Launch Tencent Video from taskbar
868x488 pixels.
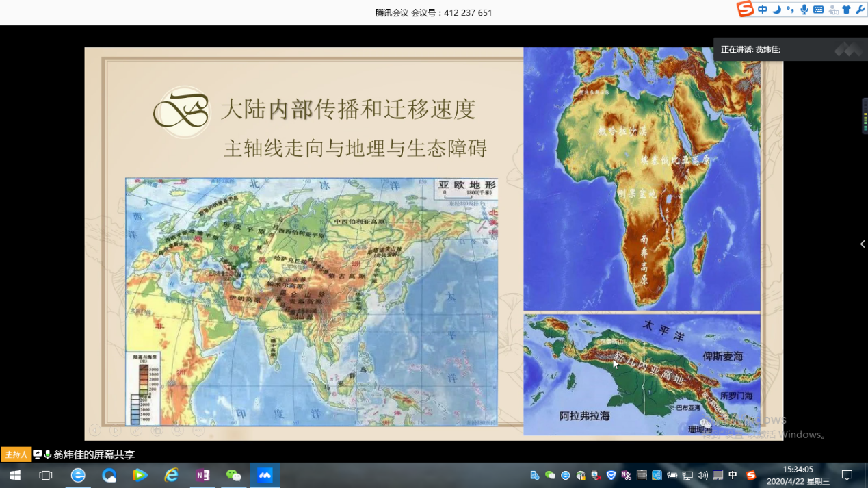(x=140, y=475)
